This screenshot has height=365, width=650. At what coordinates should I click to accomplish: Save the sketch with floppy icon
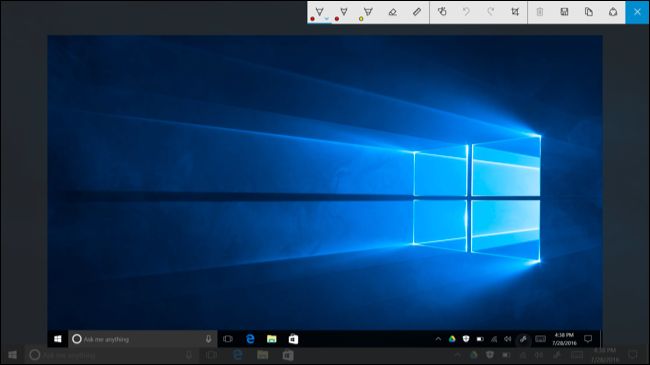click(564, 12)
